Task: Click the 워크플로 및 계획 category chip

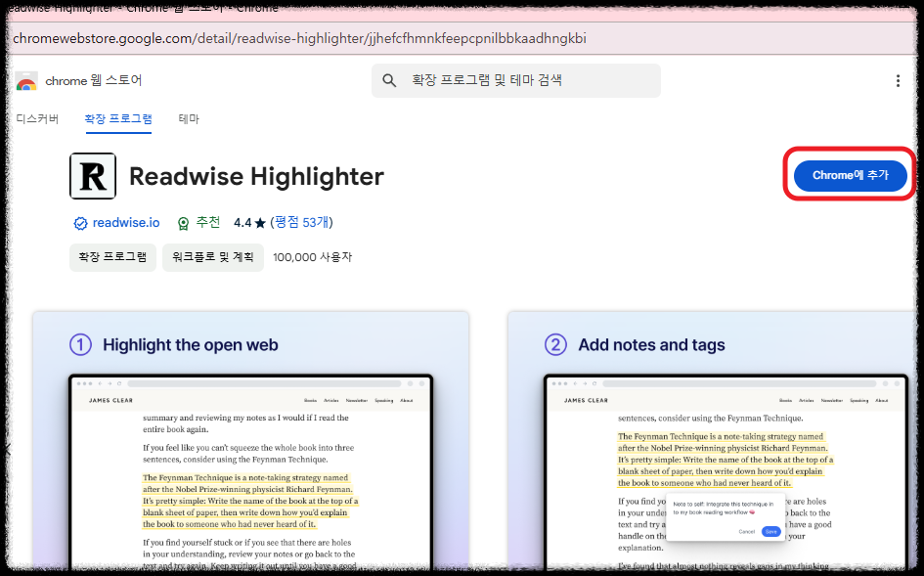Action: [213, 257]
